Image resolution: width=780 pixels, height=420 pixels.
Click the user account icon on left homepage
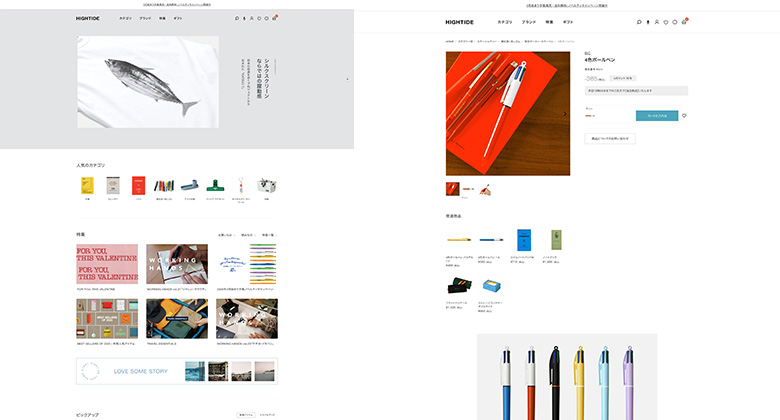[x=251, y=18]
